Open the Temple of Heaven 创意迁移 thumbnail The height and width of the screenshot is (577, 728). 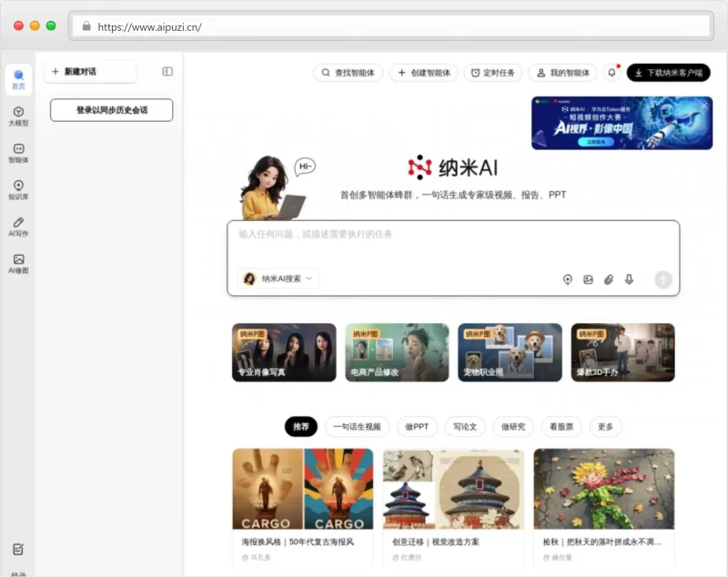[x=453, y=489]
